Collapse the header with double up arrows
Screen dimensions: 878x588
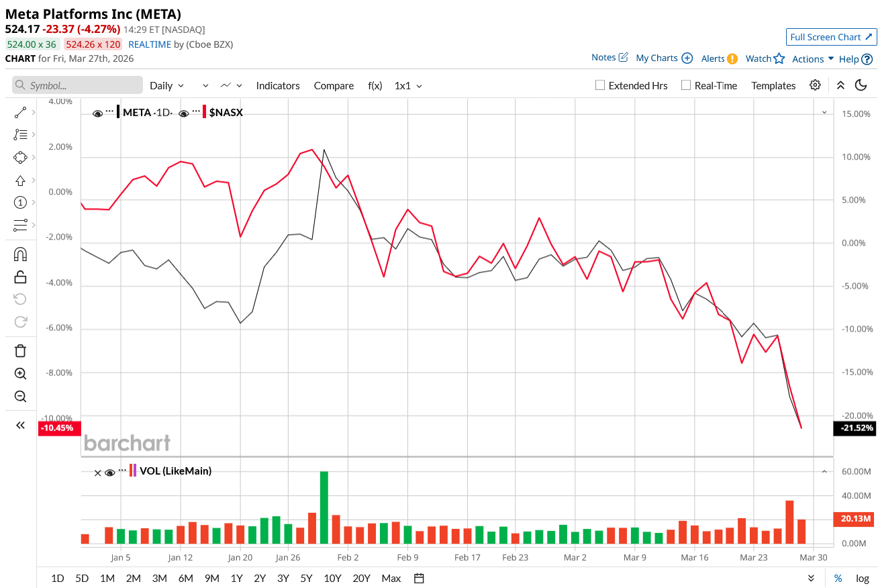840,85
